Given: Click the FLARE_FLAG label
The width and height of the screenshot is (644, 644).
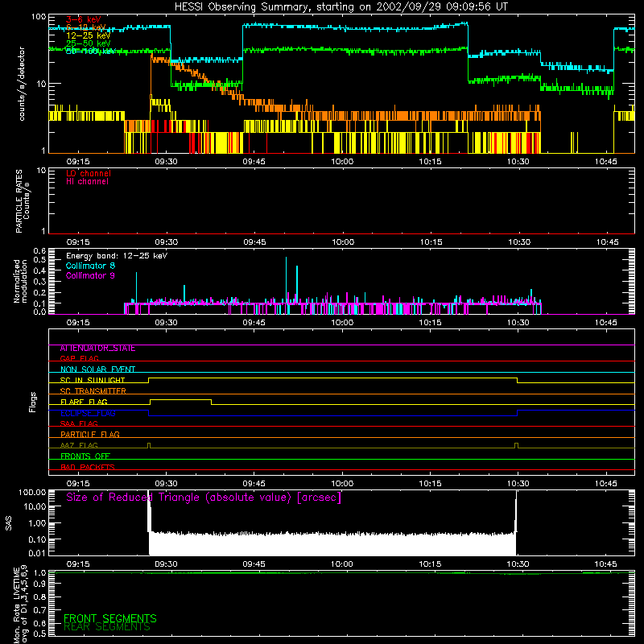Looking at the screenshot, I should (84, 402).
